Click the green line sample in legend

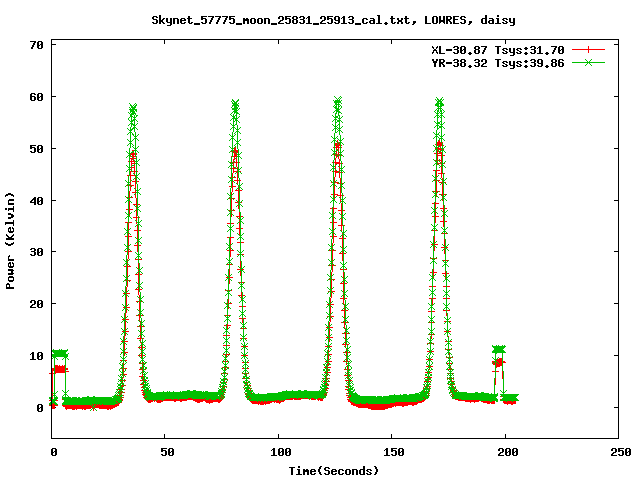tap(590, 62)
